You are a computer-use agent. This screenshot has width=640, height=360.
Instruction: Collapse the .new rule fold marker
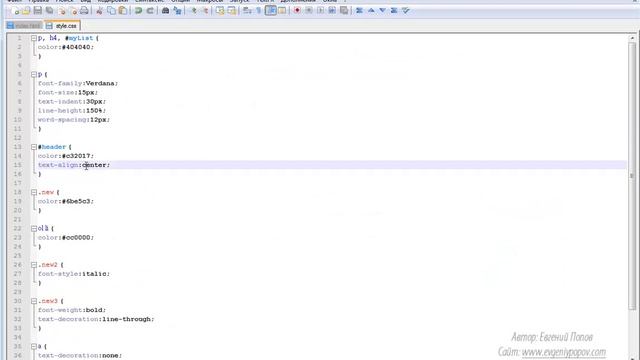click(x=34, y=192)
